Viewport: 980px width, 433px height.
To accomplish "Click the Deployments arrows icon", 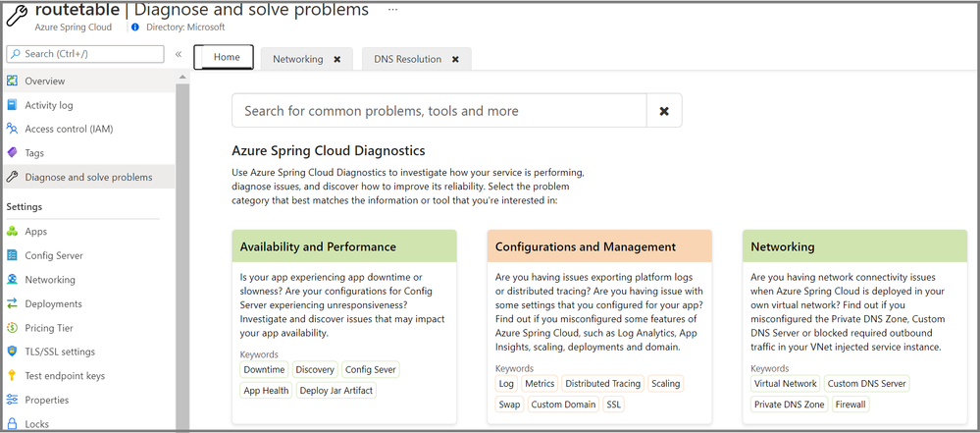I will [x=12, y=303].
